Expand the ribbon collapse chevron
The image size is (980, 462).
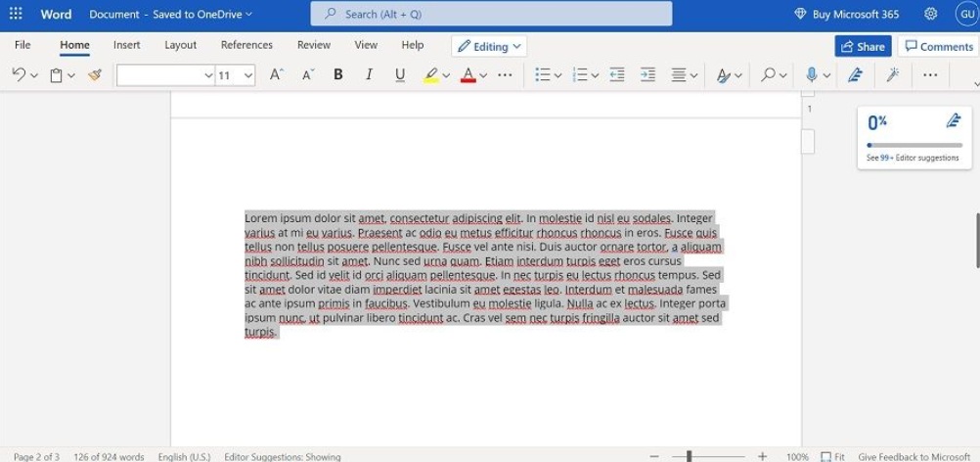[x=976, y=84]
